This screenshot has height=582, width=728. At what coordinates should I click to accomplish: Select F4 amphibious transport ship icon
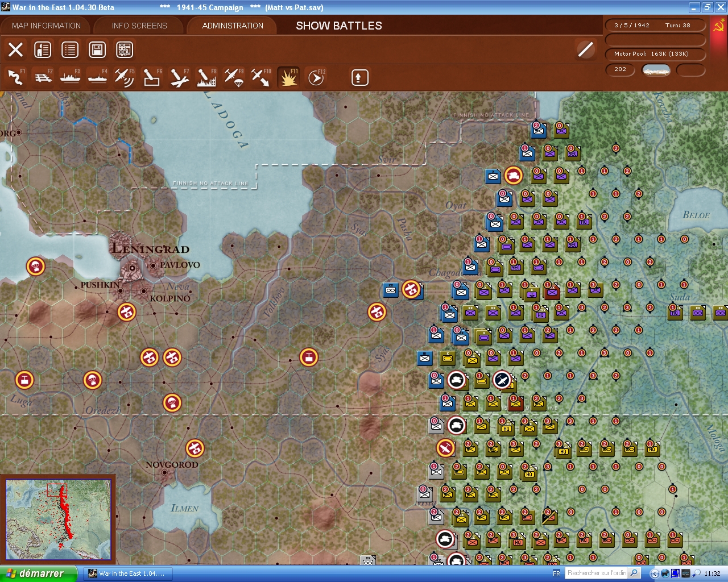point(98,77)
